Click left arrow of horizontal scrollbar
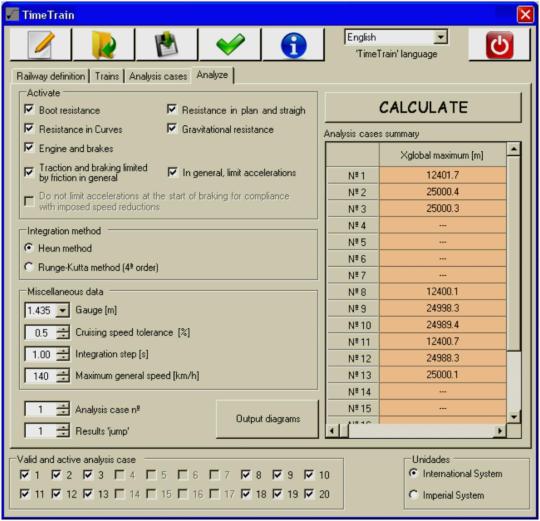 pyautogui.click(x=332, y=430)
